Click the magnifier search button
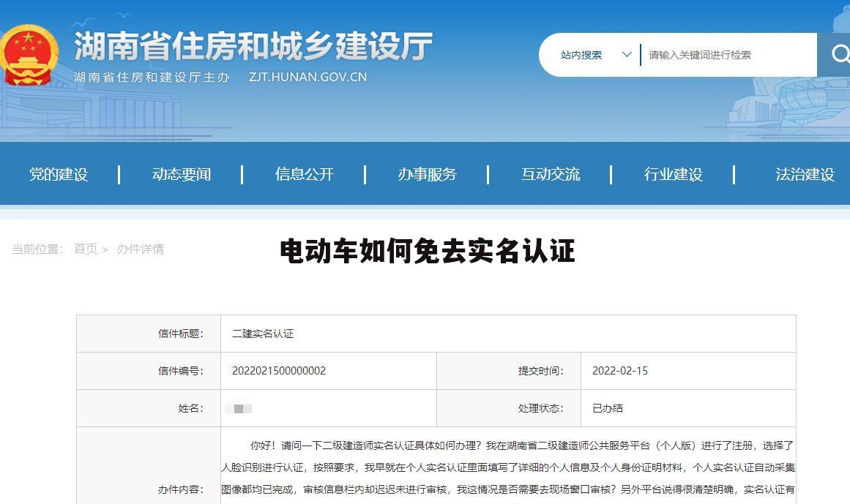This screenshot has width=850, height=504. pyautogui.click(x=835, y=55)
